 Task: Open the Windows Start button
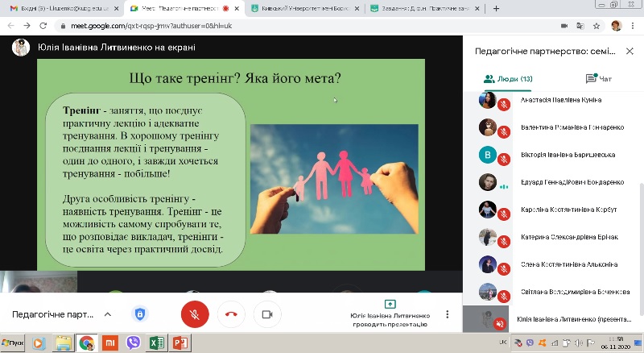coord(12,343)
